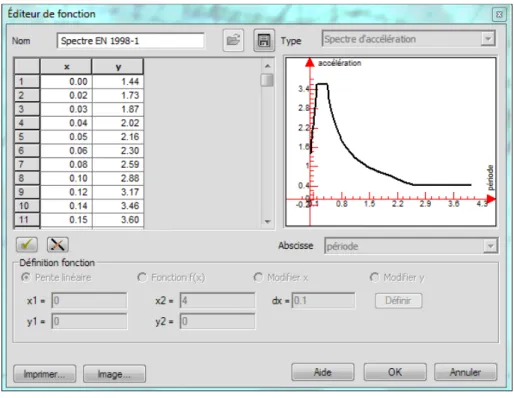
Task: Click the y2 input field
Action: (x=218, y=321)
